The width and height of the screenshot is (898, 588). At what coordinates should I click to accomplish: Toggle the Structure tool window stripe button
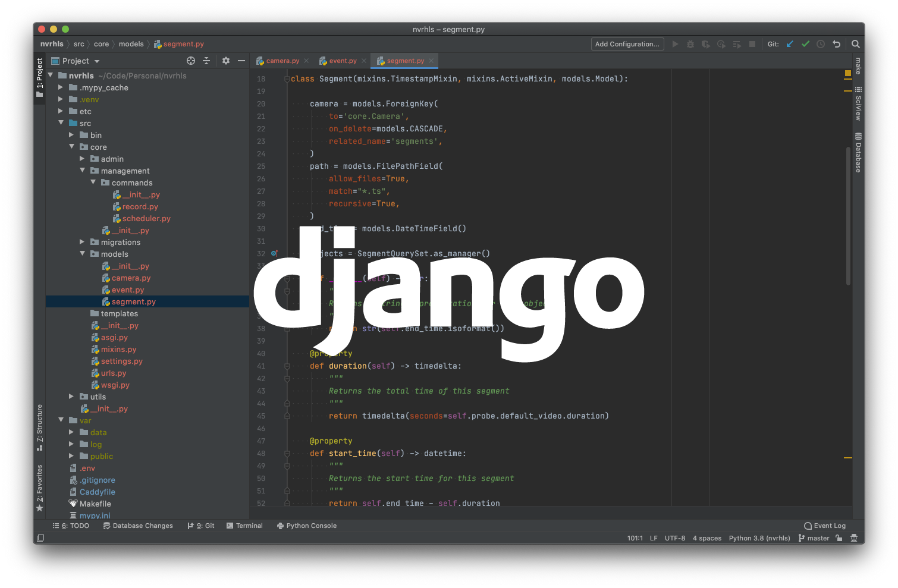[x=40, y=427]
